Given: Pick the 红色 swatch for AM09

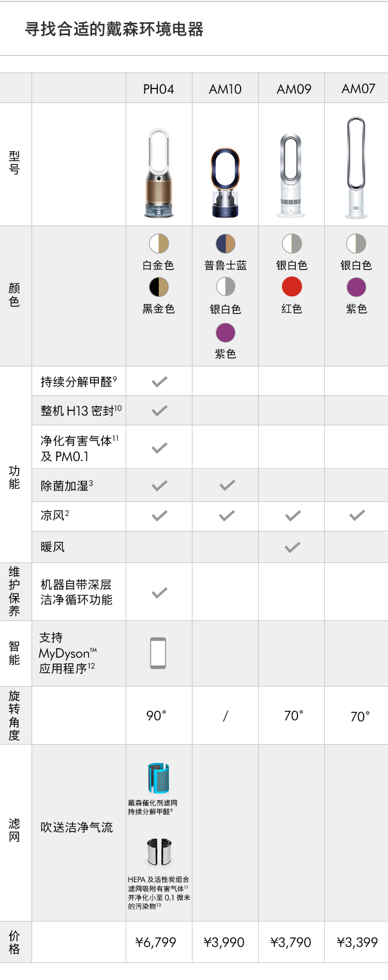Looking at the screenshot, I should (292, 287).
